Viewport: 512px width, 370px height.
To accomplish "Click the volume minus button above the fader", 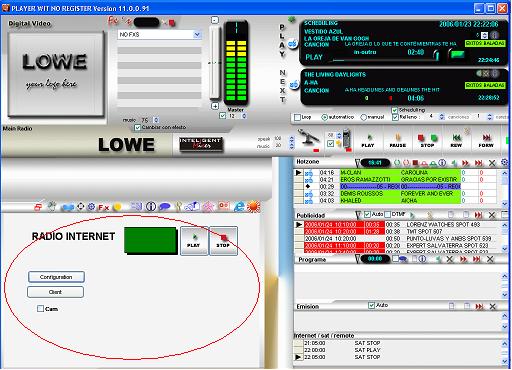I will coord(215,20).
